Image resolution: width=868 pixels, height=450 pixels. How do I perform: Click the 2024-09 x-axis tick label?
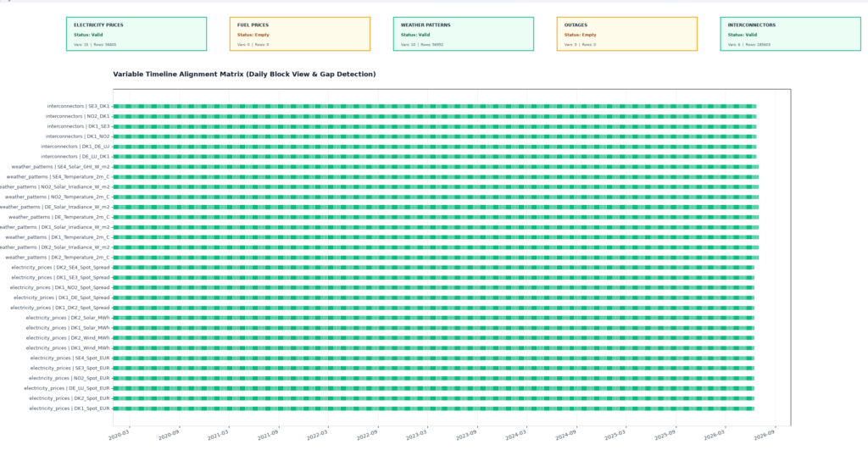click(565, 435)
